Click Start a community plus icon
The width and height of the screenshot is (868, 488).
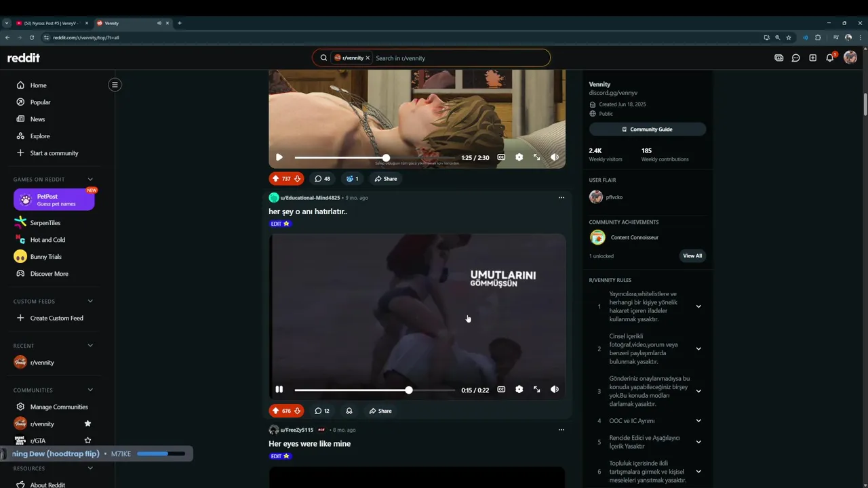pyautogui.click(x=20, y=153)
